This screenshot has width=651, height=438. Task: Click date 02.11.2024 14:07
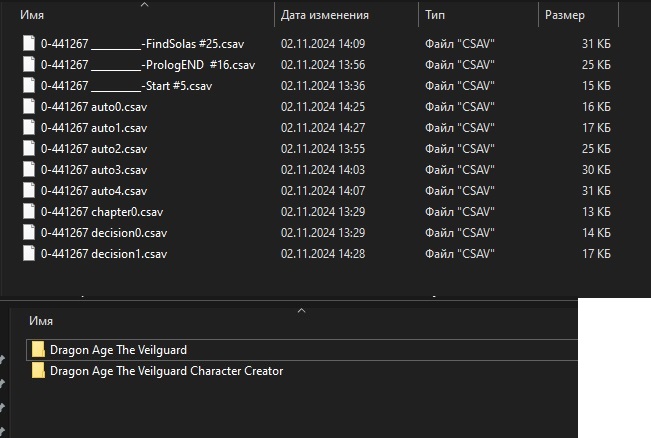pos(323,191)
